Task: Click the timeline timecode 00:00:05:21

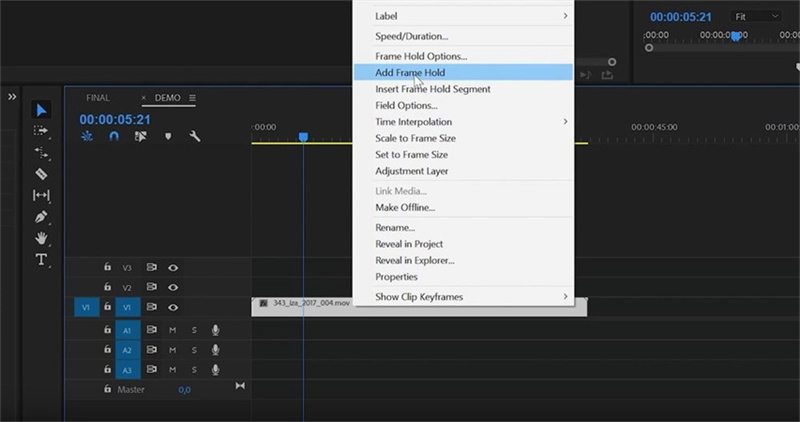Action: [115, 120]
